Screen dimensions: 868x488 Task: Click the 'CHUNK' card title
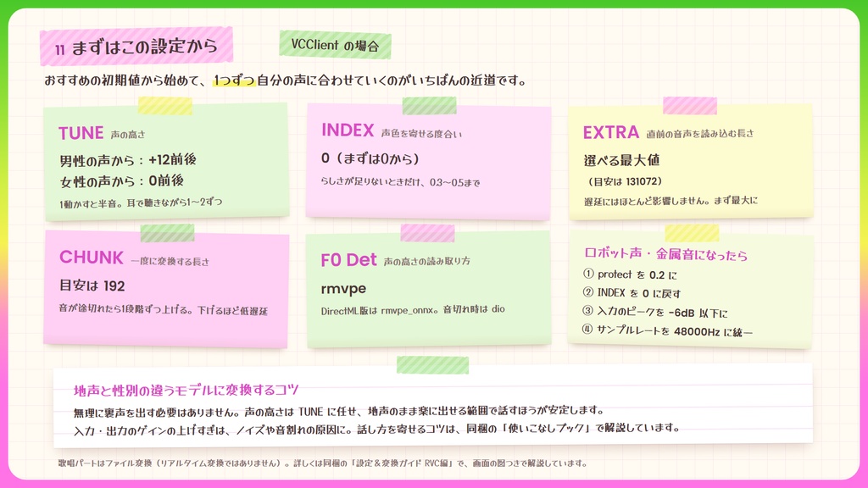click(92, 258)
